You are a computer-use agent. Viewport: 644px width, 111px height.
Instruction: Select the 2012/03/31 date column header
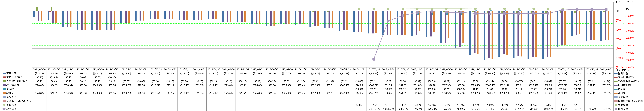(83, 69)
